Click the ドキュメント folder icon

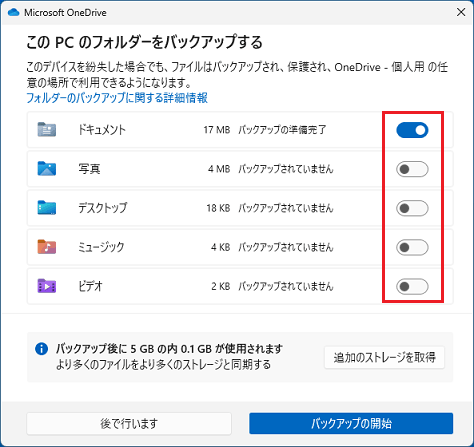coord(47,129)
